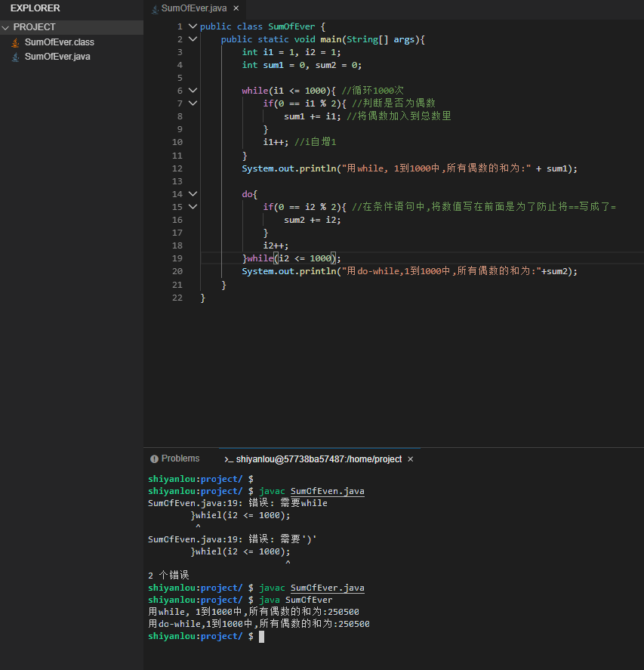
Task: Select the shiyanlou terminal tab
Action: tap(319, 459)
